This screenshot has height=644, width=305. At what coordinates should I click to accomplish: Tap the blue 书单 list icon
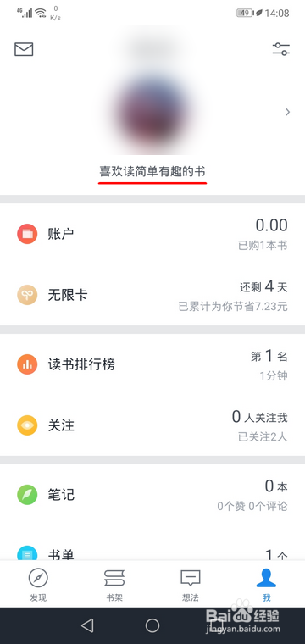(x=27, y=553)
